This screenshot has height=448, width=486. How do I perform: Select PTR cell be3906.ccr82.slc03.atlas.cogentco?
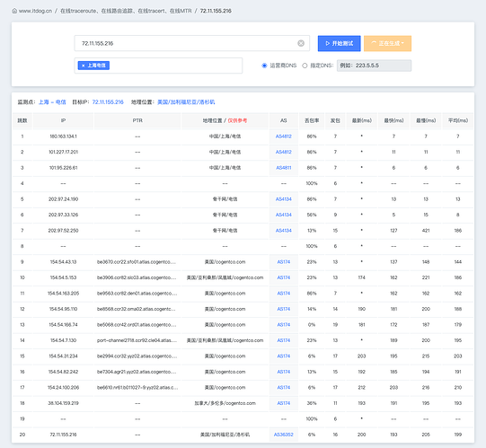(137, 277)
